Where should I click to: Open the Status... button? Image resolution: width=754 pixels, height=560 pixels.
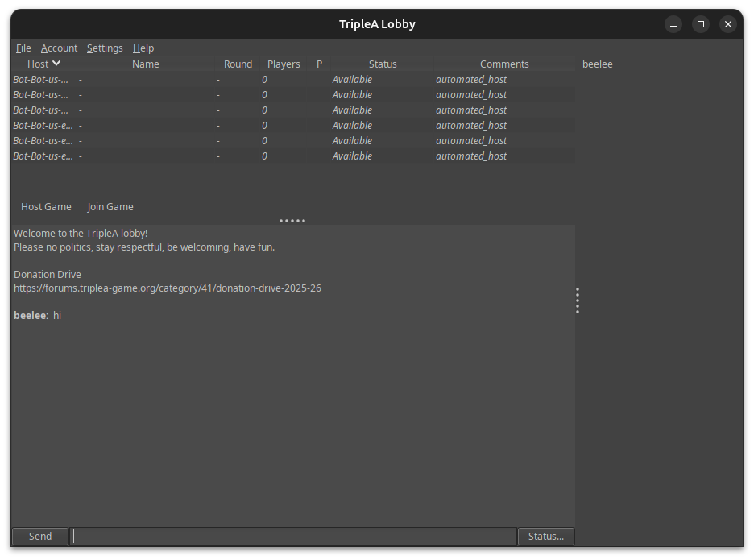546,537
